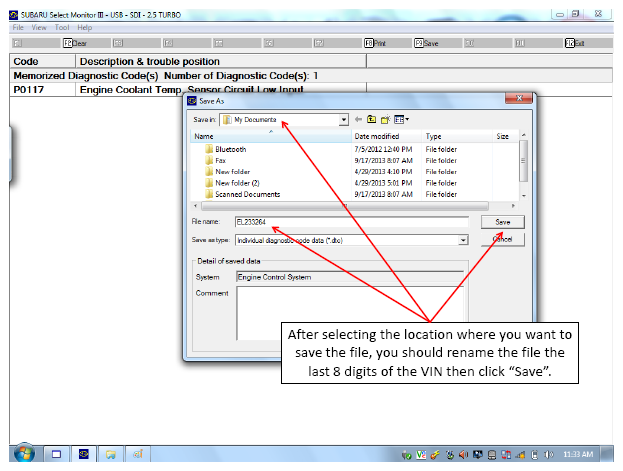
Task: Open the Tool menu
Action: pos(62,27)
